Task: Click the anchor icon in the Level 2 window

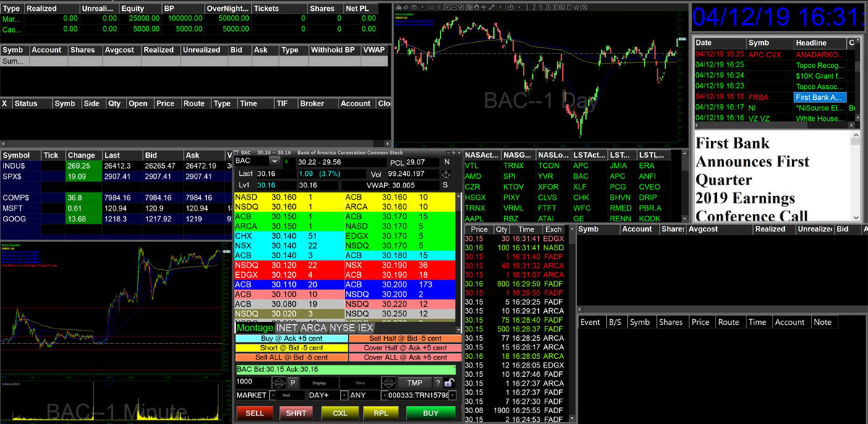Action: point(446,174)
